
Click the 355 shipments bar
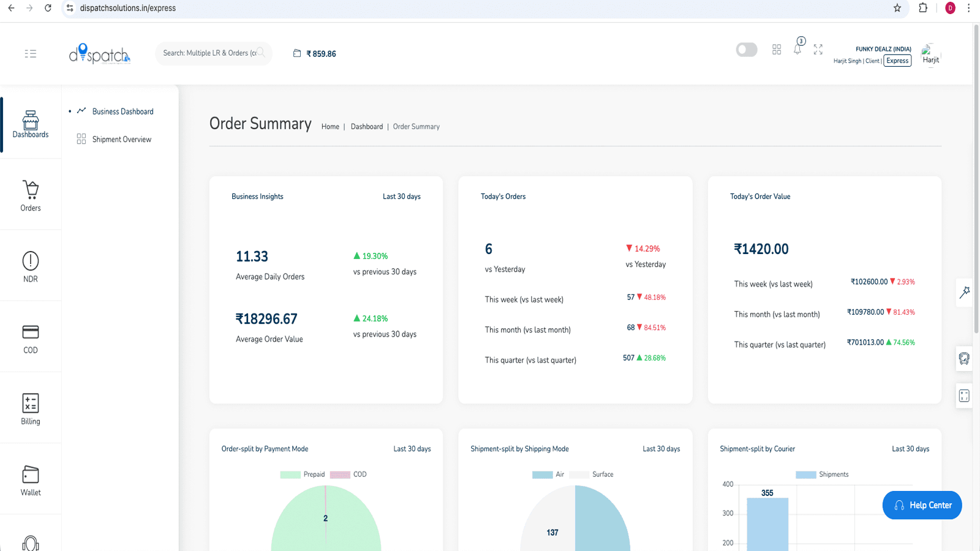pyautogui.click(x=767, y=525)
